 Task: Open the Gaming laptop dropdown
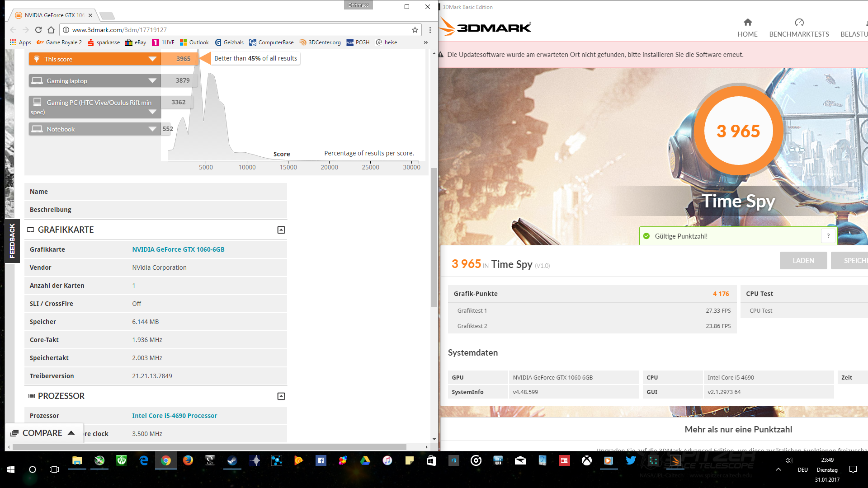point(152,81)
